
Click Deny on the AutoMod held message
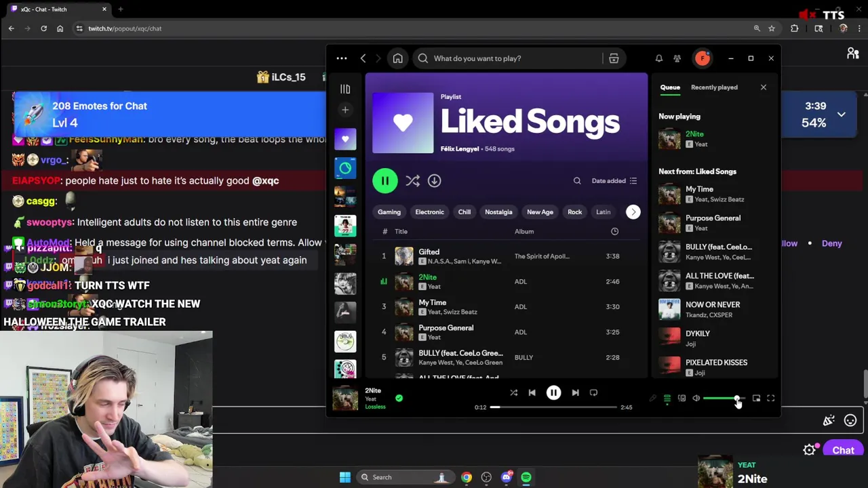[832, 243]
